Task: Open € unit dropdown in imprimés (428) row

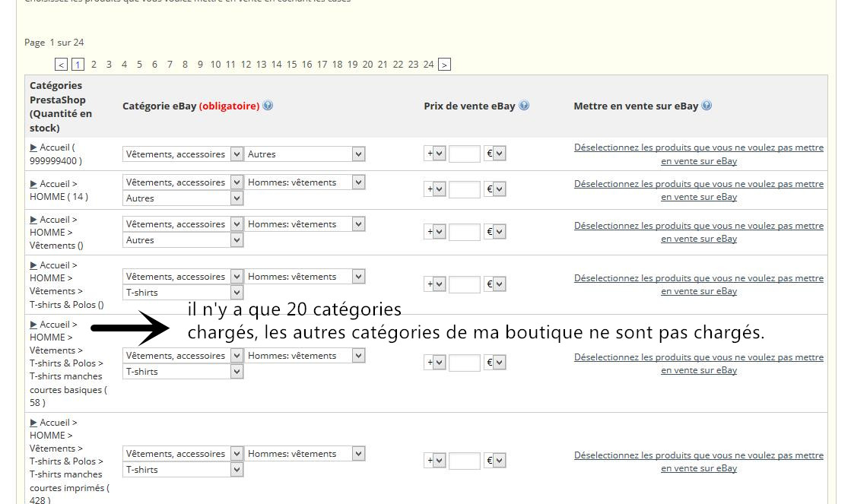Action: (x=495, y=461)
